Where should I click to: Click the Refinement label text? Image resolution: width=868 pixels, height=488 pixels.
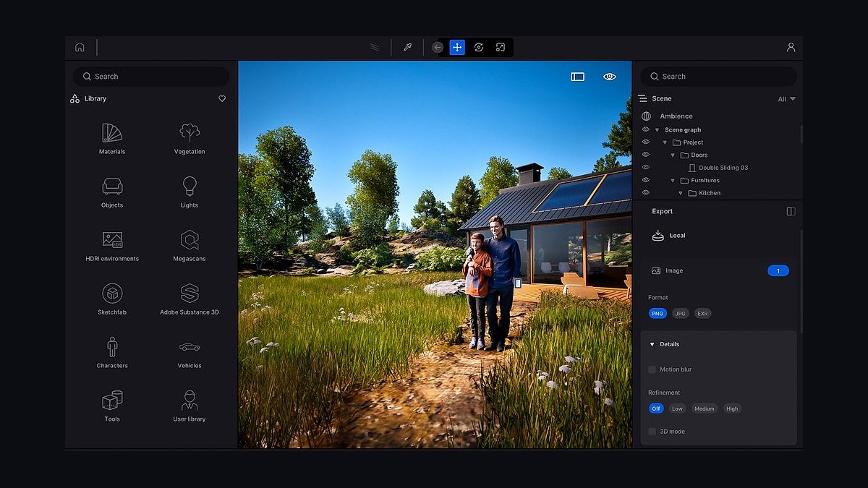[x=664, y=393]
